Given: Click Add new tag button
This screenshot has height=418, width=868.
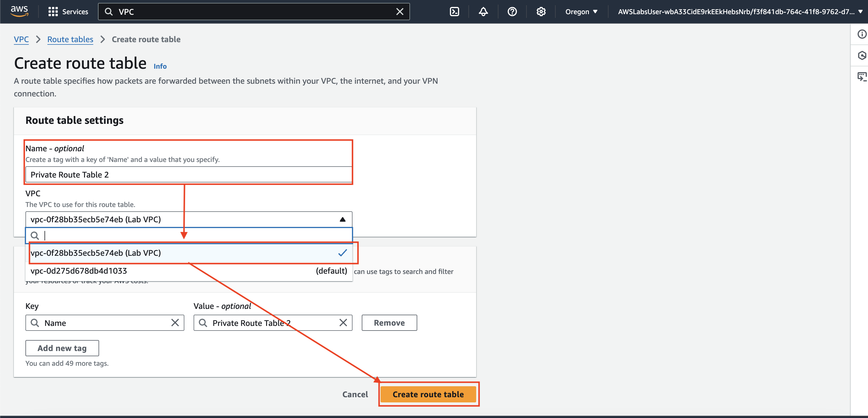Looking at the screenshot, I should click(62, 348).
